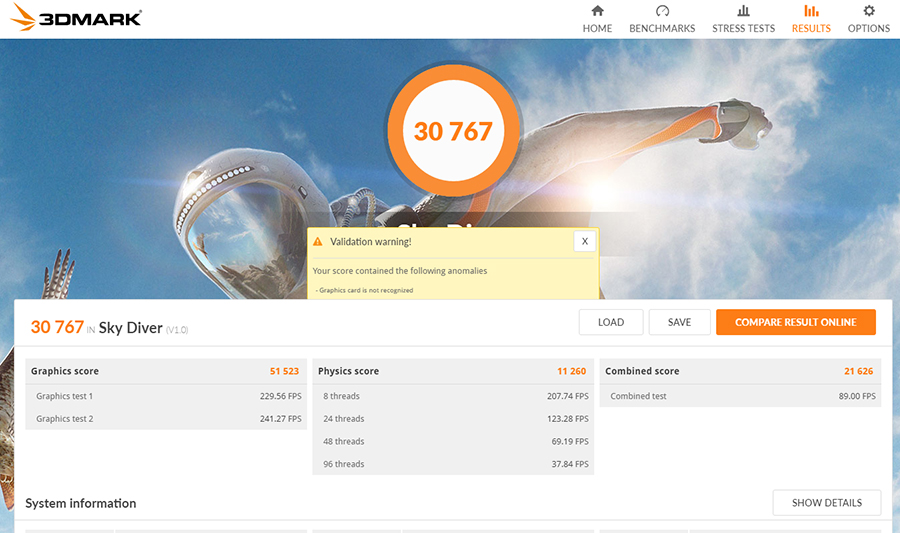Click the large 30 767 score circle
The height and width of the screenshot is (533, 900).
click(x=453, y=131)
